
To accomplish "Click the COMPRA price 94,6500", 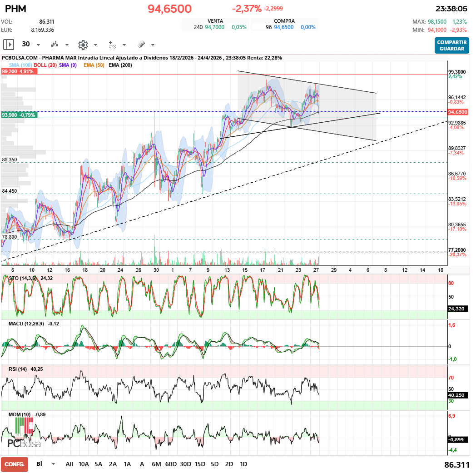I will coord(284,27).
